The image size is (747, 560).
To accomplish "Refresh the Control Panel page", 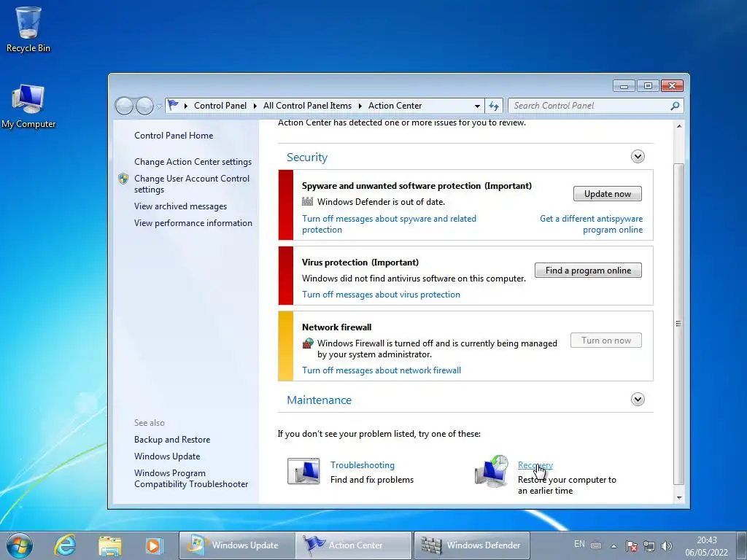I will [x=494, y=106].
